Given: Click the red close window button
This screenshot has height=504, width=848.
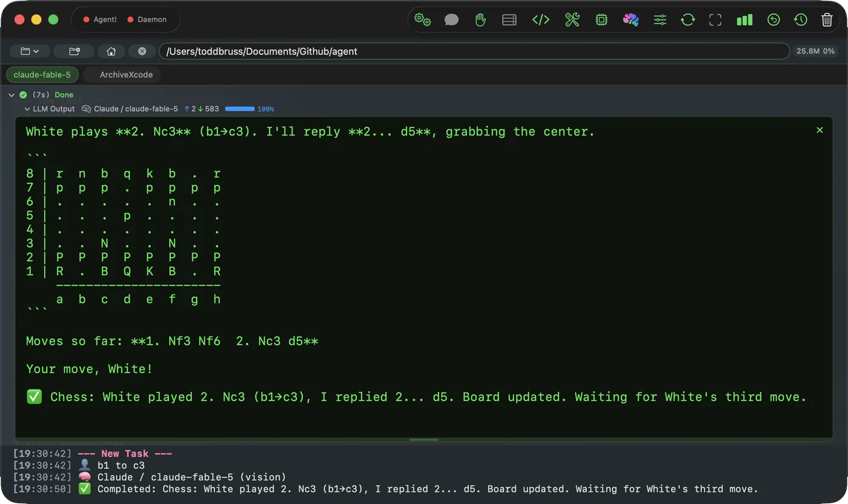Looking at the screenshot, I should tap(19, 19).
